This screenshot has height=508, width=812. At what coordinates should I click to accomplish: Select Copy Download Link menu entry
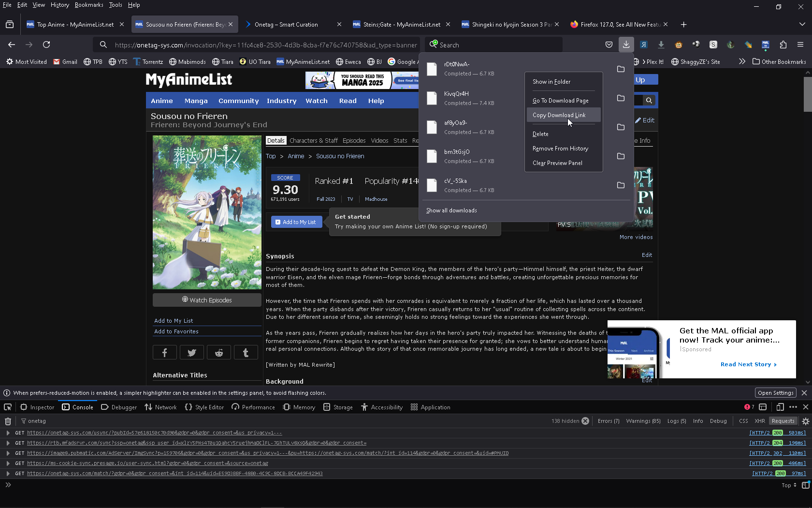coord(559,115)
